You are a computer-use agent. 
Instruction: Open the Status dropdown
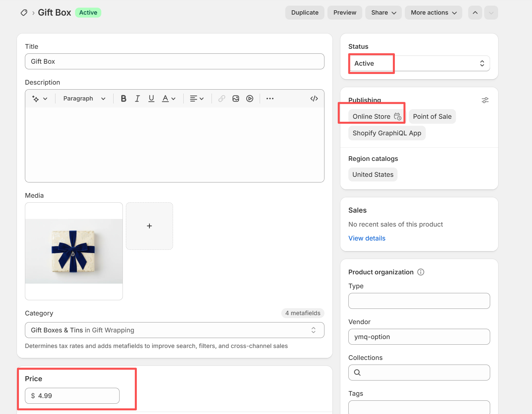419,63
